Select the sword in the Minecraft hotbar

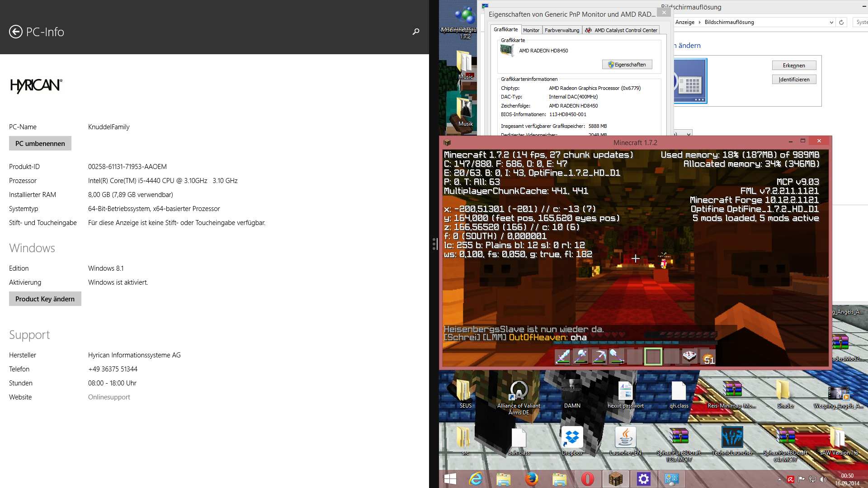coord(563,357)
